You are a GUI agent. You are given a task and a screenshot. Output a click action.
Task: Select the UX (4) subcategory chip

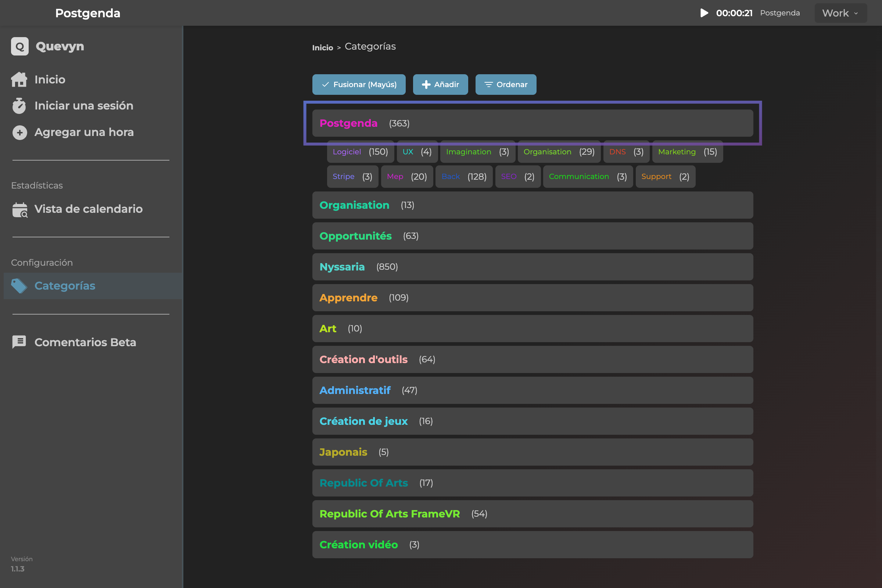(x=417, y=152)
